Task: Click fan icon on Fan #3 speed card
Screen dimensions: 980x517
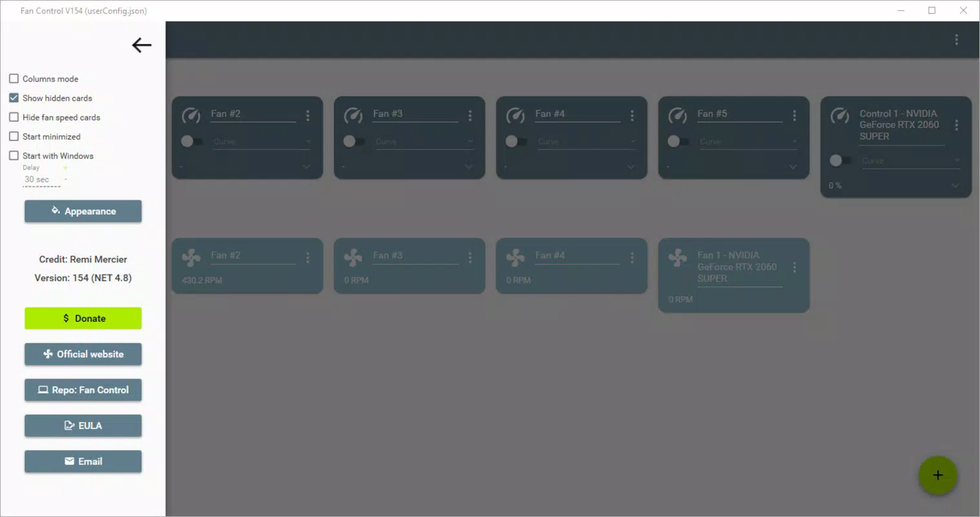Action: pyautogui.click(x=353, y=258)
